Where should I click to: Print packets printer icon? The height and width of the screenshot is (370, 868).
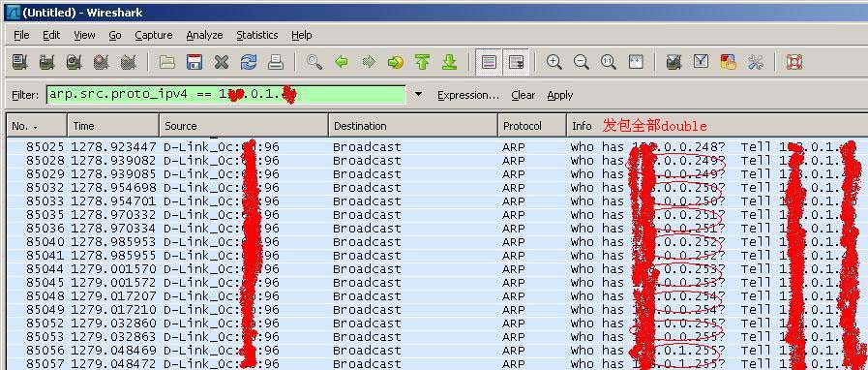coord(276,62)
